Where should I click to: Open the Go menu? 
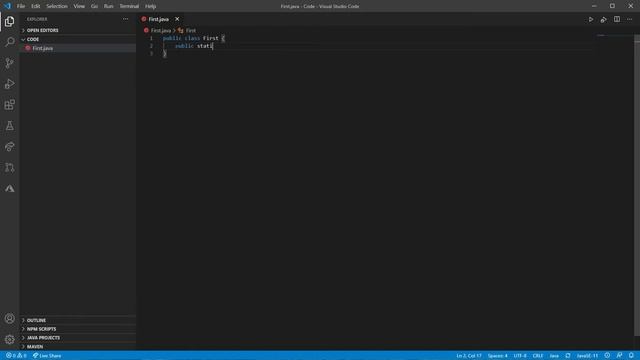[x=94, y=6]
